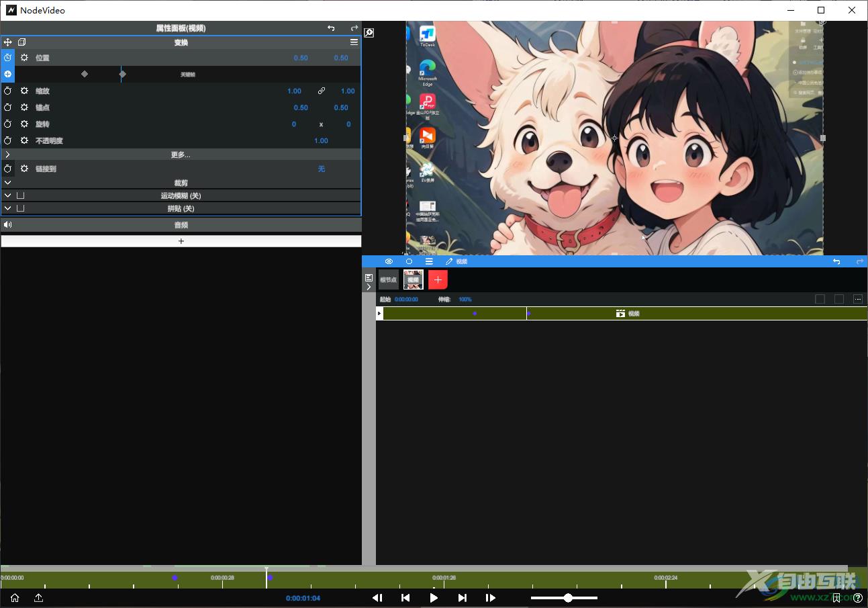The height and width of the screenshot is (608, 868).
Task: Click redo arrow in the layer toolbar
Action: (x=860, y=261)
